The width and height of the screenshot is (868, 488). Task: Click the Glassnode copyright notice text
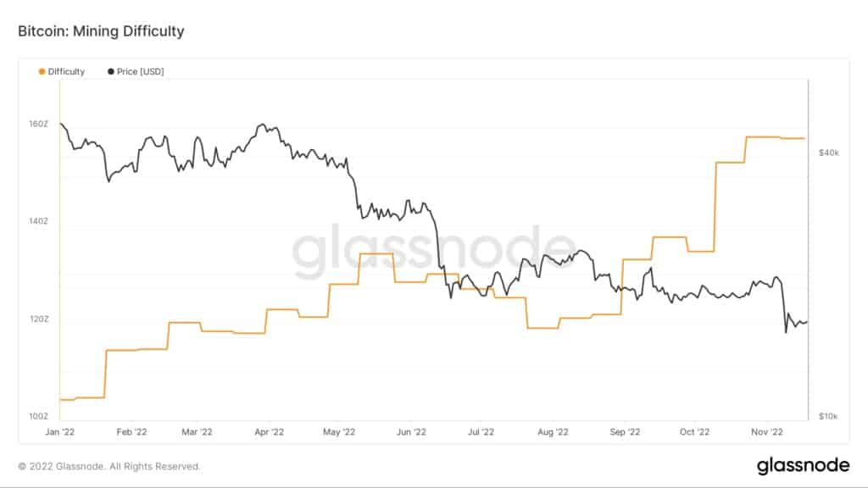click(x=109, y=467)
